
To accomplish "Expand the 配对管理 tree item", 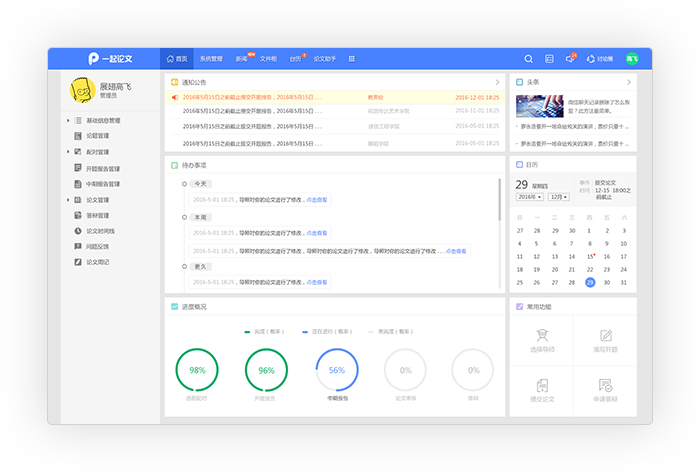I will 68,152.
